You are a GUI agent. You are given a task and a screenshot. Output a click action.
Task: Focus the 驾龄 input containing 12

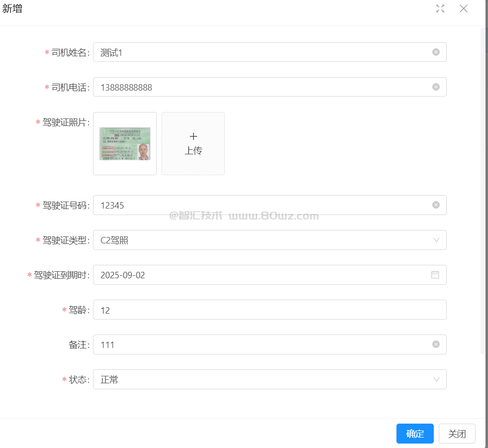[x=270, y=310]
